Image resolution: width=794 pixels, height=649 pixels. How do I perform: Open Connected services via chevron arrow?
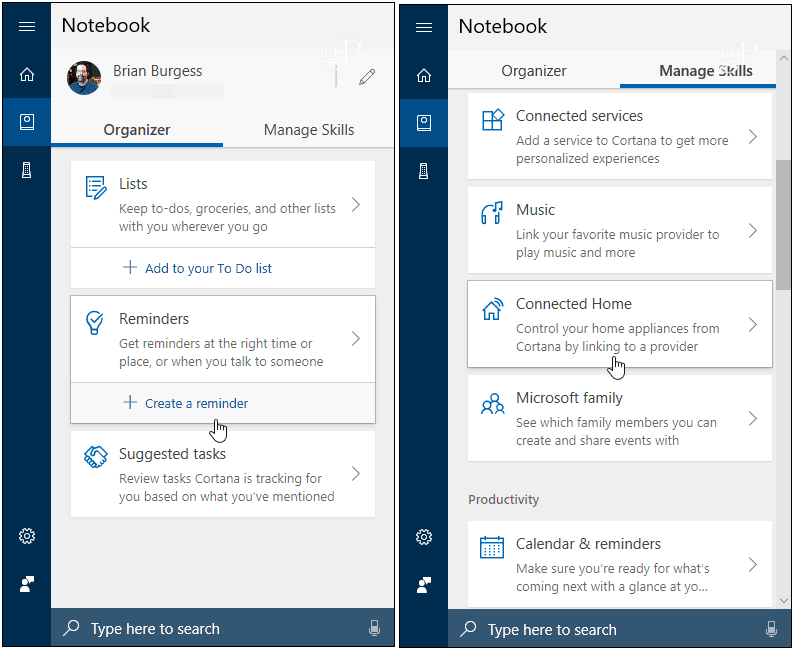753,137
